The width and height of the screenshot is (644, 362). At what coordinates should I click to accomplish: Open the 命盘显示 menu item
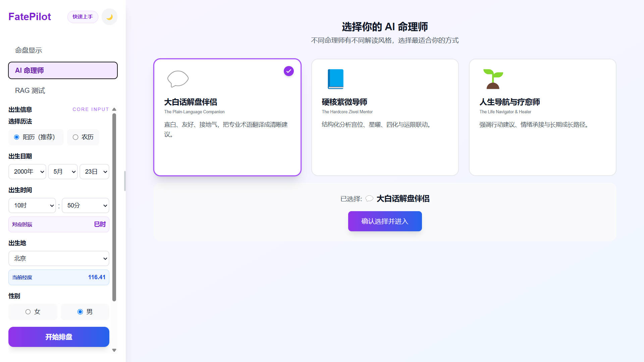click(x=29, y=50)
